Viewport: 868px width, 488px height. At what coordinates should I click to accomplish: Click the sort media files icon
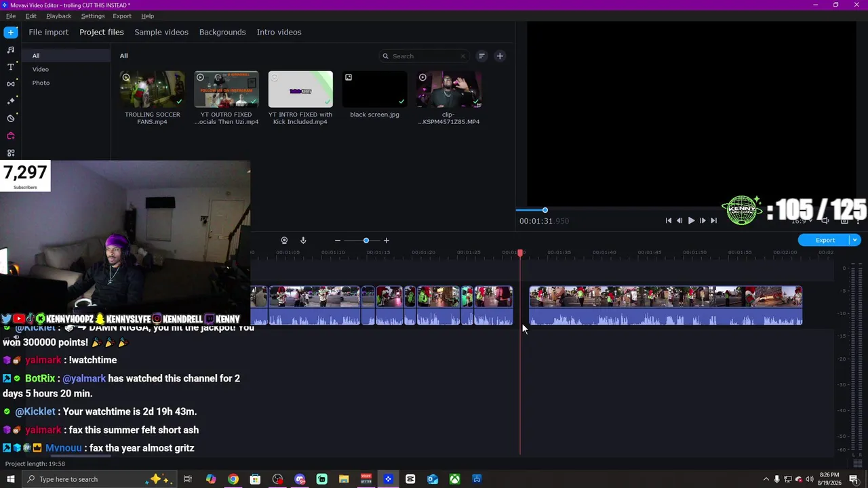481,56
